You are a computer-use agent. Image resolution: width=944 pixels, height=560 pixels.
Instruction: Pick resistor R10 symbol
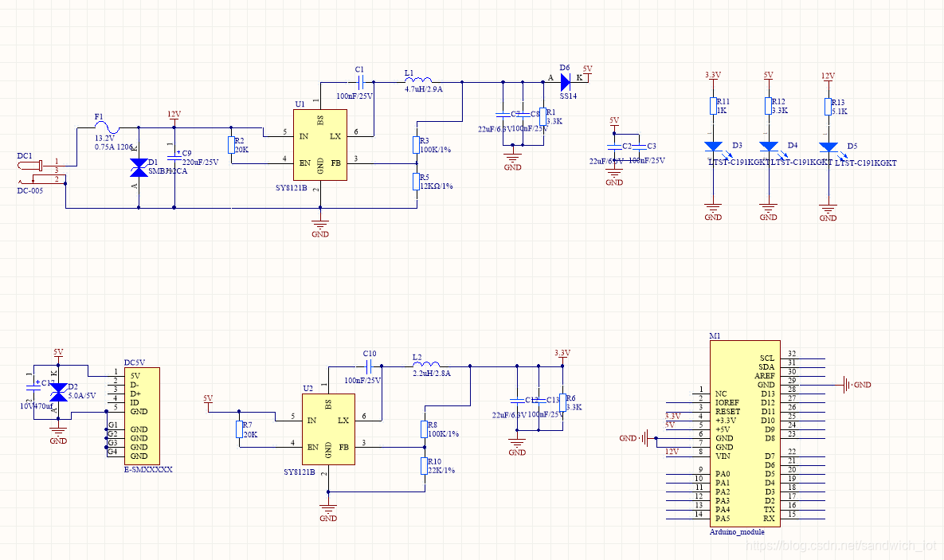coord(425,466)
